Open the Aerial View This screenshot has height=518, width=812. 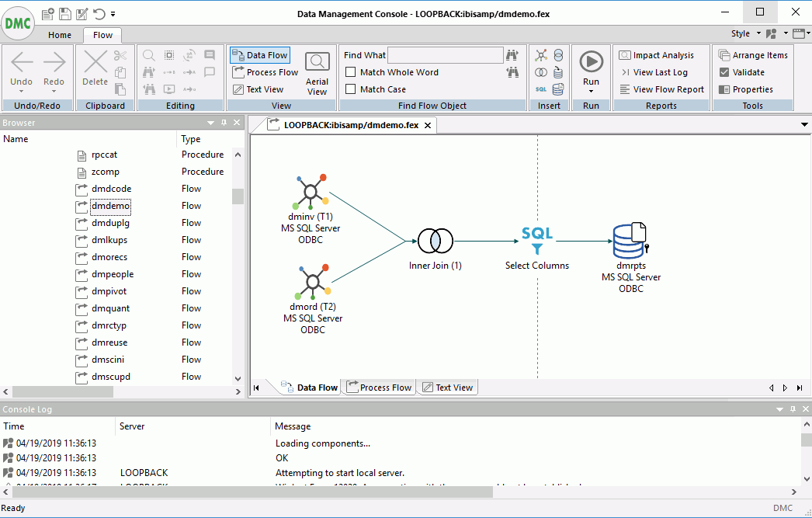[x=317, y=73]
